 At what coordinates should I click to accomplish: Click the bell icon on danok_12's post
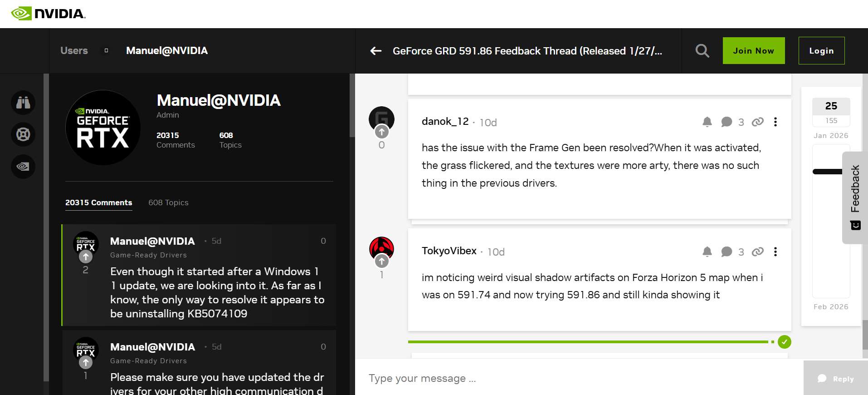click(707, 122)
